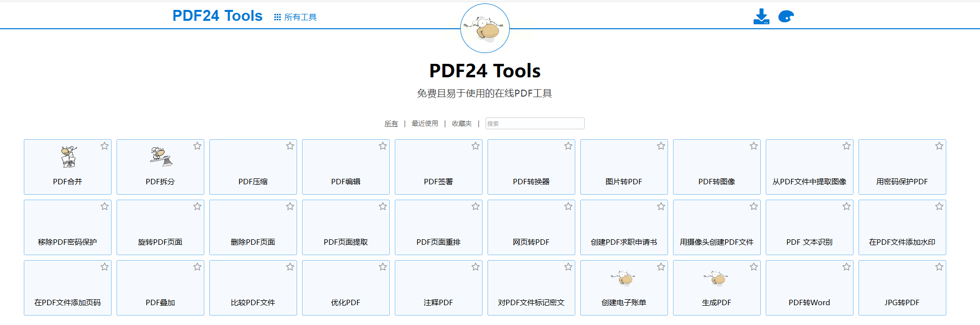Star the PDF页面重排 tile
The width and height of the screenshot is (980, 325).
tap(476, 207)
